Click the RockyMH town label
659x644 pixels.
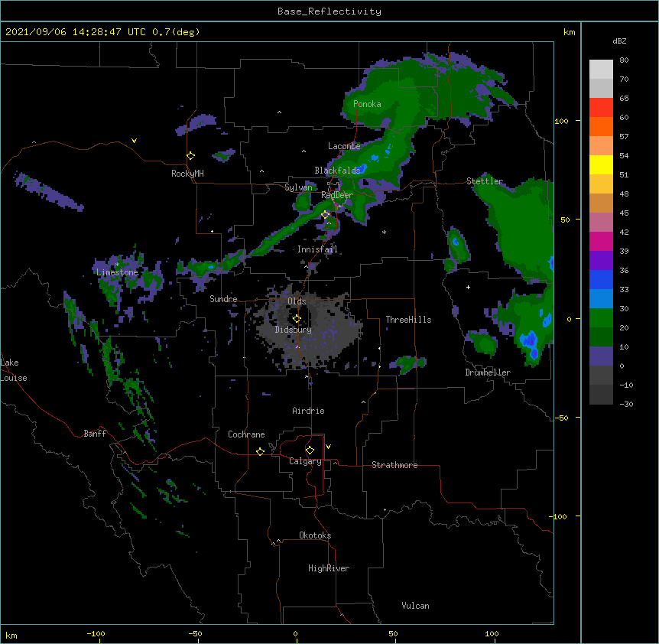(x=187, y=174)
